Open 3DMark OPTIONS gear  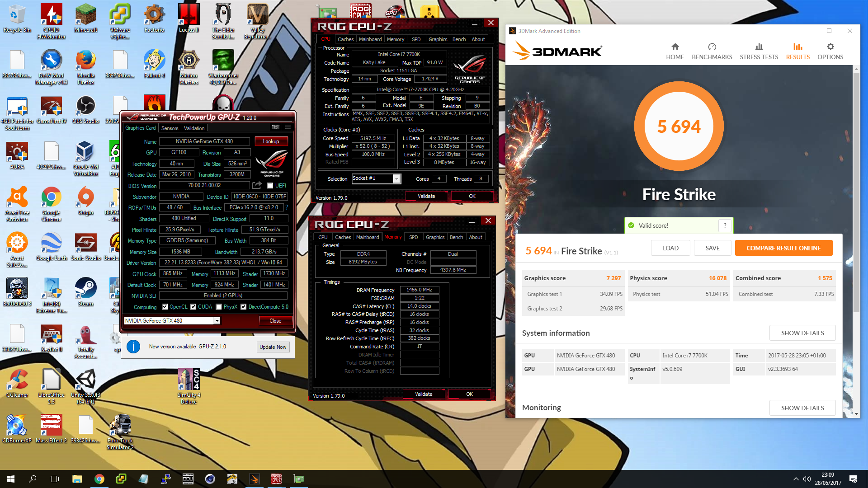coord(830,51)
